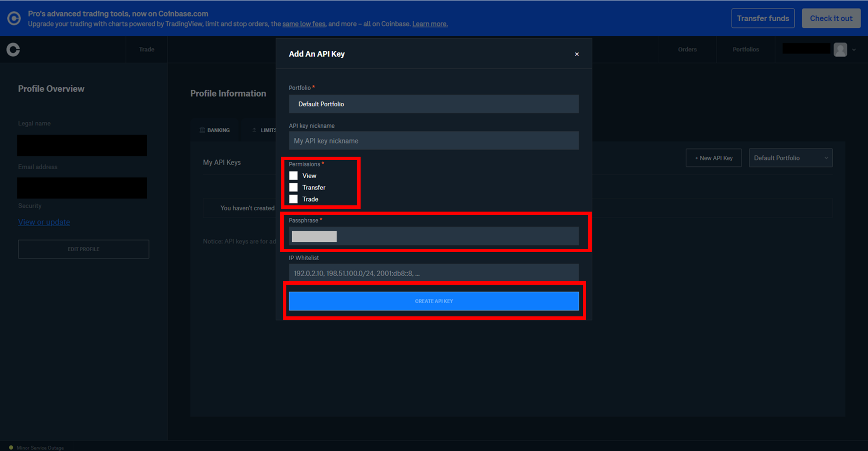Click the Trade menu icon
868x451 pixels.
tap(146, 50)
